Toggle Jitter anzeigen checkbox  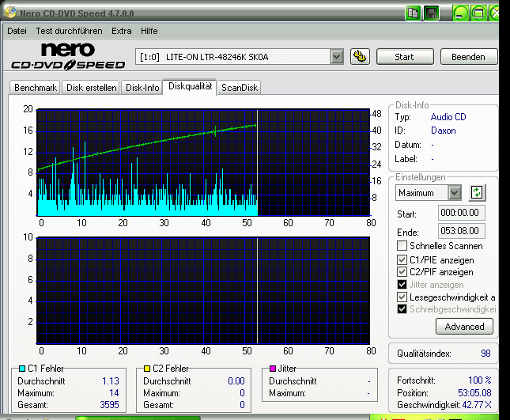pos(402,284)
